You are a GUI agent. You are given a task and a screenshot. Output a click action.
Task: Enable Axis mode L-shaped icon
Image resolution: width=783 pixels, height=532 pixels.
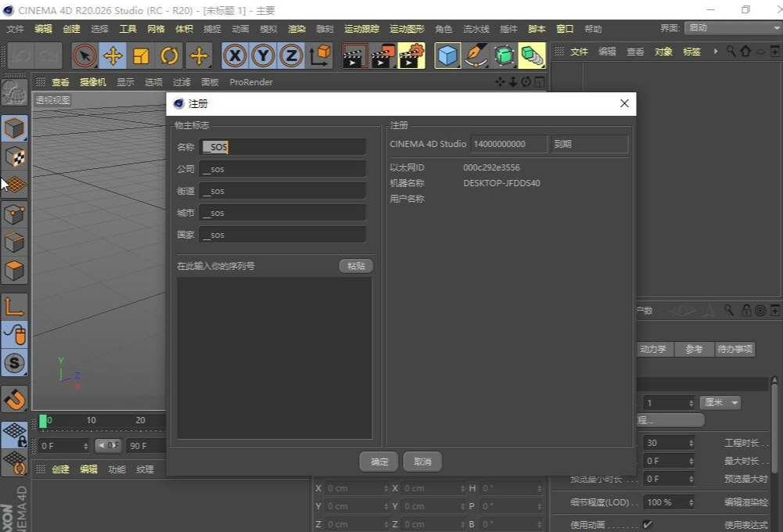pos(15,306)
